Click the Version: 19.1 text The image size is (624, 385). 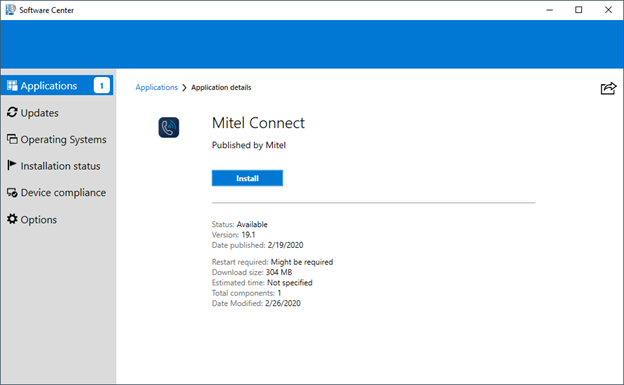[234, 235]
